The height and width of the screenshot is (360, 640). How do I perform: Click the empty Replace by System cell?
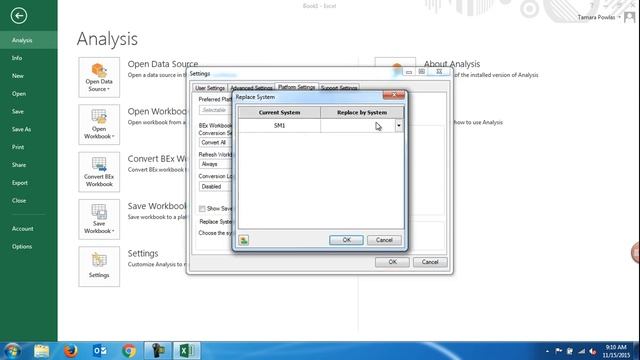coord(358,126)
